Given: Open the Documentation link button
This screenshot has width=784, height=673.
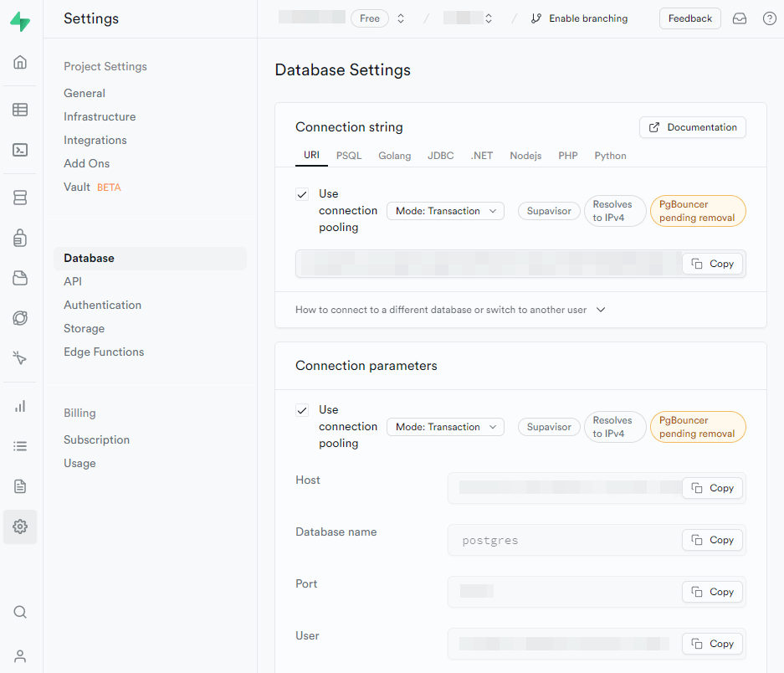Looking at the screenshot, I should click(693, 127).
